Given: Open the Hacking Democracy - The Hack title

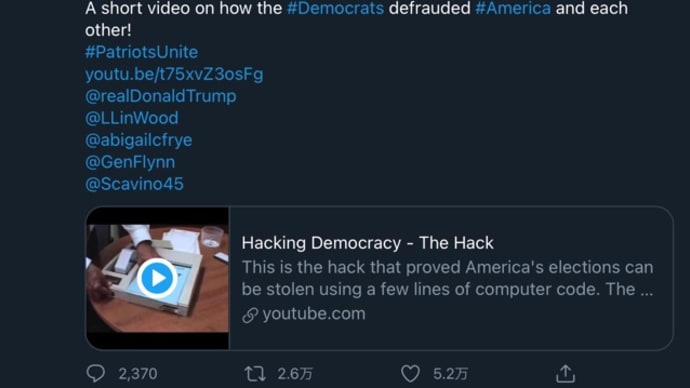Looking at the screenshot, I should [x=368, y=243].
